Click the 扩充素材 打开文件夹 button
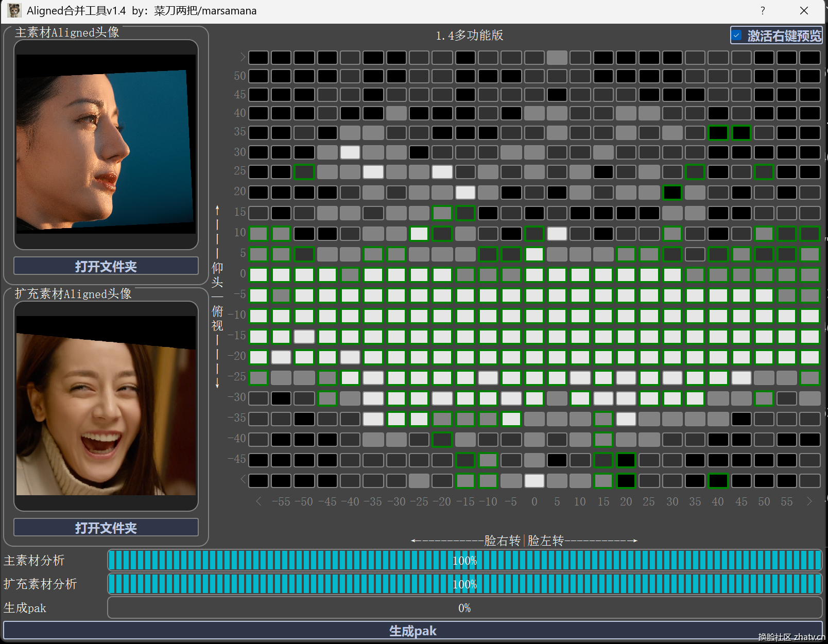Screen dimensions: 828x644 [106, 528]
